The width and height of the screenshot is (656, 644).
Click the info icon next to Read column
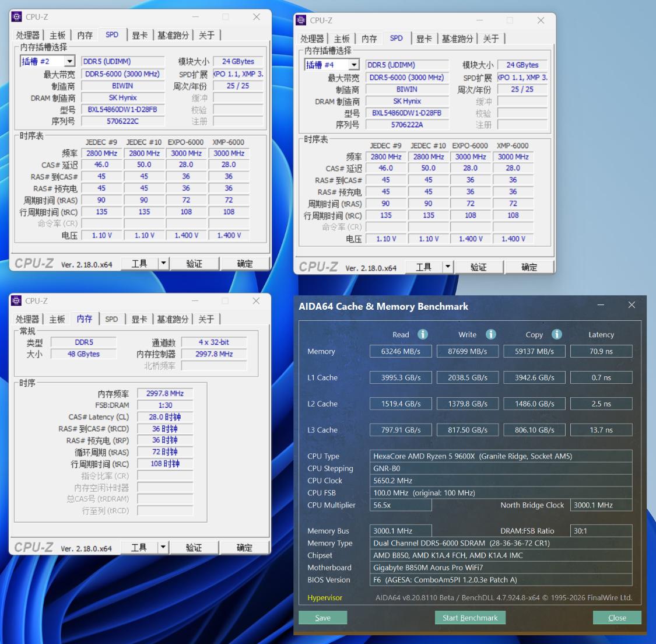pyautogui.click(x=422, y=334)
